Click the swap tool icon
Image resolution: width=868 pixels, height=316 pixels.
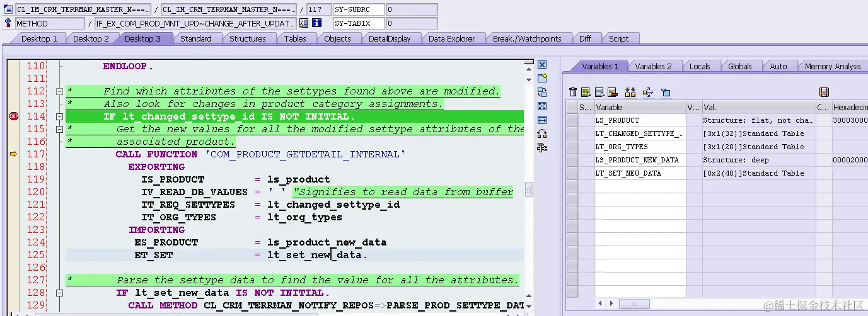(x=541, y=92)
